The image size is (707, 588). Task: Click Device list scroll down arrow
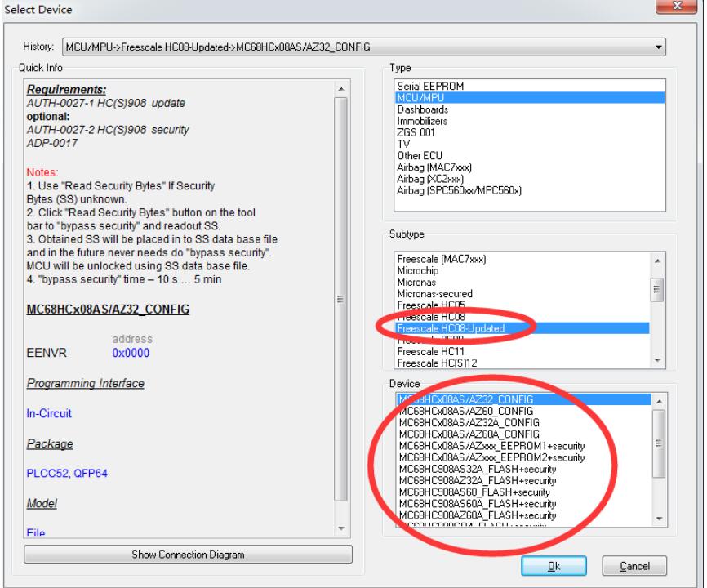[x=659, y=519]
